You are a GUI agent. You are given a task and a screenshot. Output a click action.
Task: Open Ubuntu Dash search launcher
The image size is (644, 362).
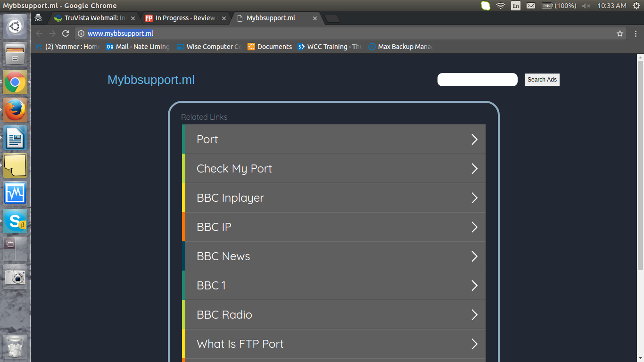pyautogui.click(x=15, y=26)
